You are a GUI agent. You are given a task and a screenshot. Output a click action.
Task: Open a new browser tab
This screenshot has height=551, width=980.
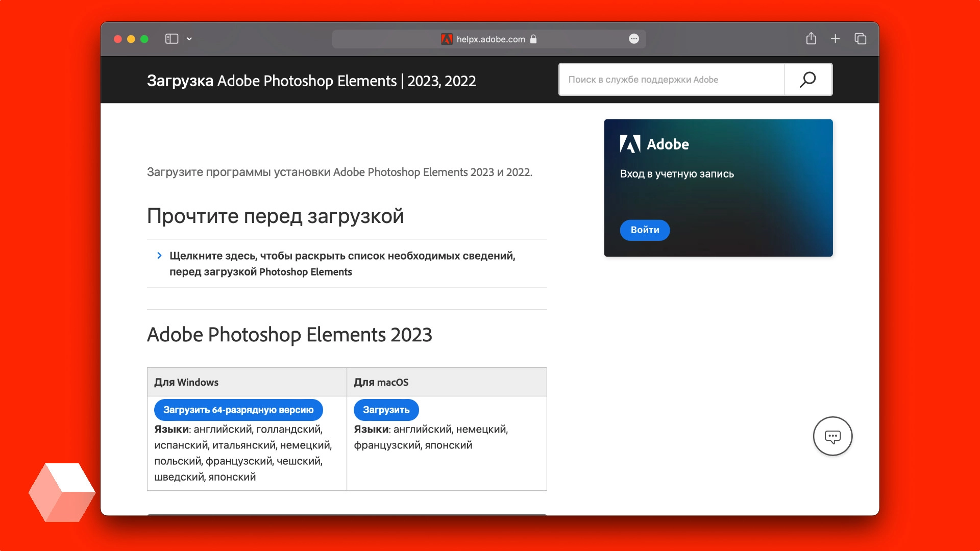(x=836, y=38)
